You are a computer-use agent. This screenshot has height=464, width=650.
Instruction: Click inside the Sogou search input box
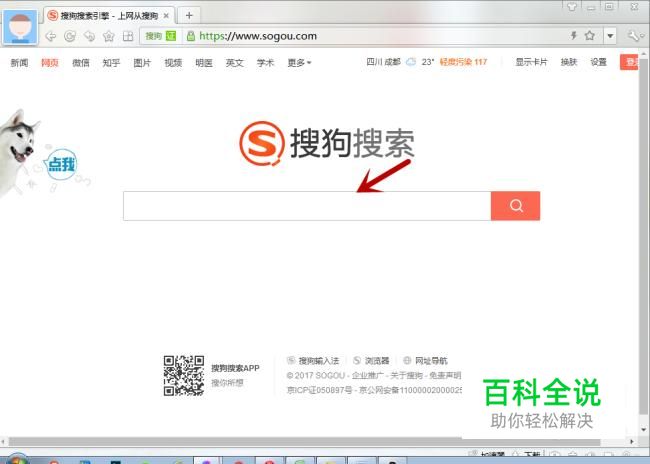[x=307, y=206]
